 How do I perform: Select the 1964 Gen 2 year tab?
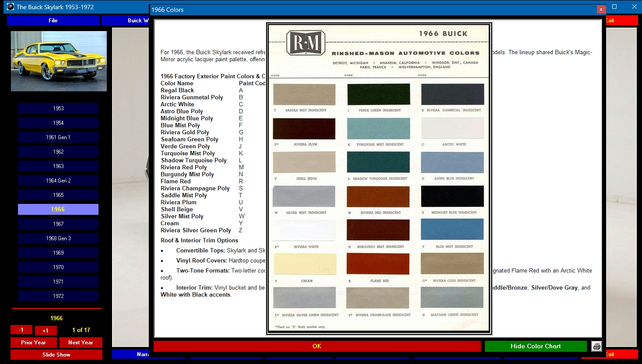[x=58, y=181]
